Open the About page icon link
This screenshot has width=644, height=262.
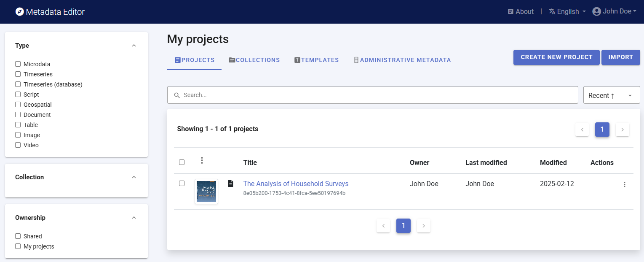coord(510,12)
